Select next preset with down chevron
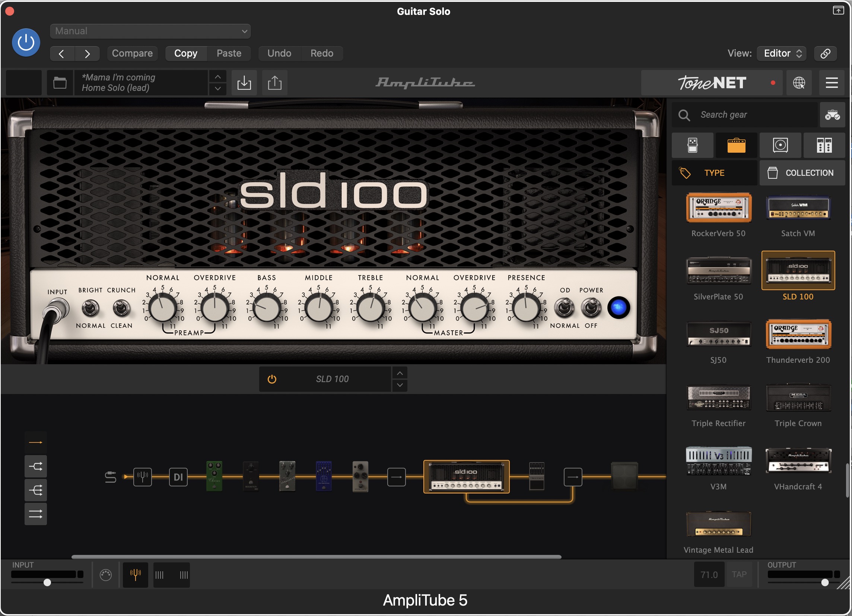Screen dimensions: 852x616 click(x=217, y=89)
